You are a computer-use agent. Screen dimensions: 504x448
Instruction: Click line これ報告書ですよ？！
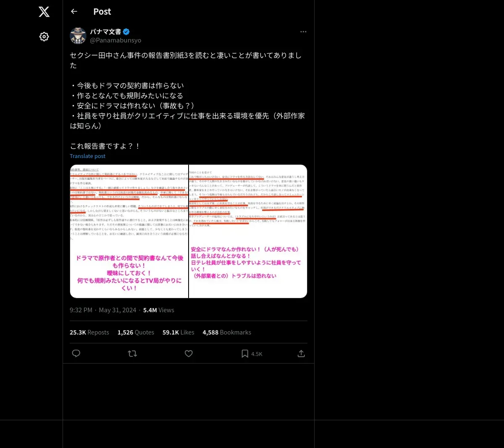click(105, 146)
